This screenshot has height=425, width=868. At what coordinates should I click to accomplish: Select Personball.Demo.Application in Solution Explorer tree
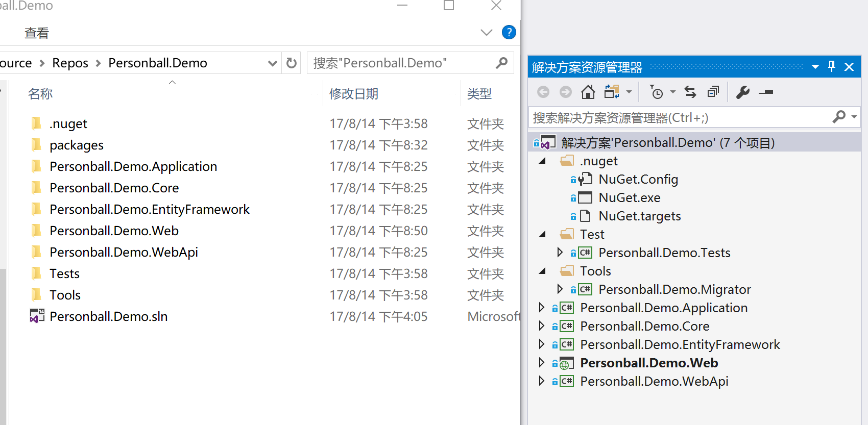pos(664,308)
